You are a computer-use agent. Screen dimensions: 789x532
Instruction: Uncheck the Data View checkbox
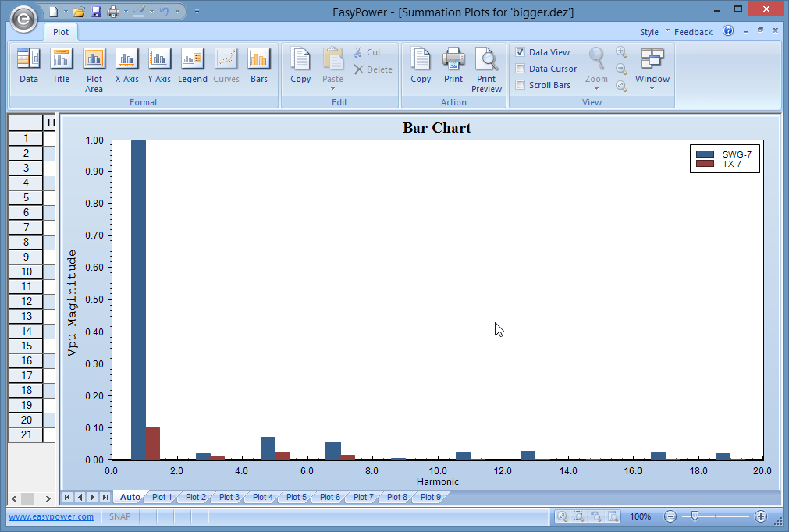click(521, 52)
